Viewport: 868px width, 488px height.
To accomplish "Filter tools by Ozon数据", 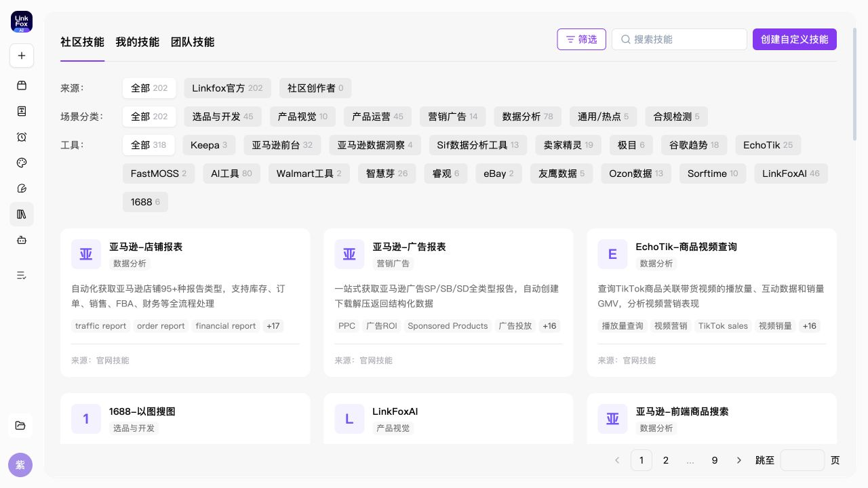I will point(636,174).
